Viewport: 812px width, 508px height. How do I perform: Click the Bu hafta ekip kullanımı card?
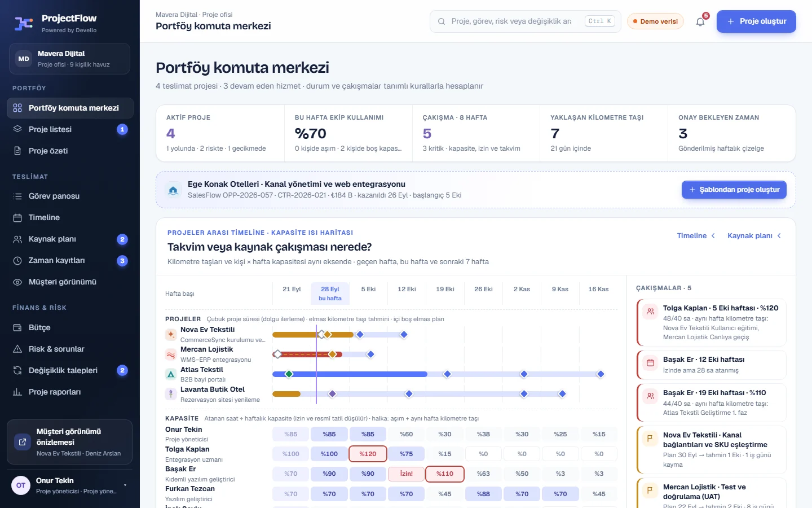coord(348,133)
